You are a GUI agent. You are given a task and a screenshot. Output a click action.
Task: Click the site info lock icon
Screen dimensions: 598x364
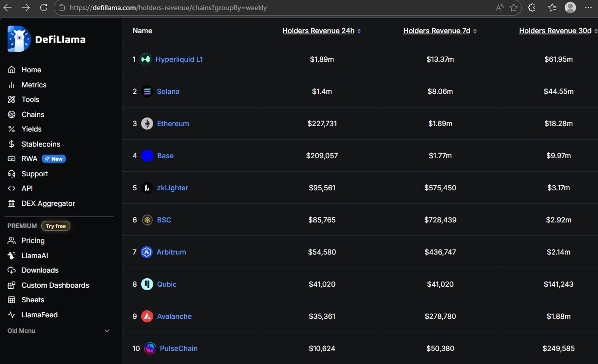click(x=62, y=8)
